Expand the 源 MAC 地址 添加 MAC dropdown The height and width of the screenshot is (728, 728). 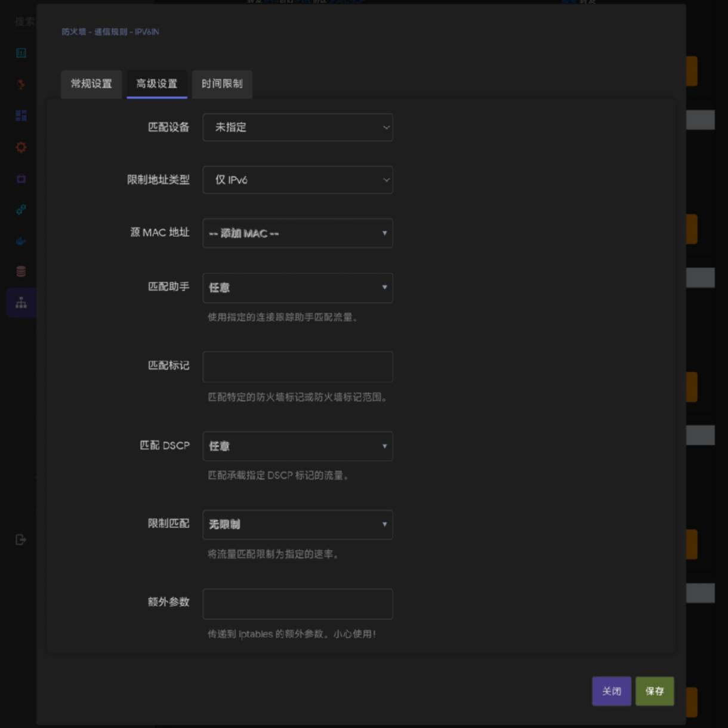(298, 233)
